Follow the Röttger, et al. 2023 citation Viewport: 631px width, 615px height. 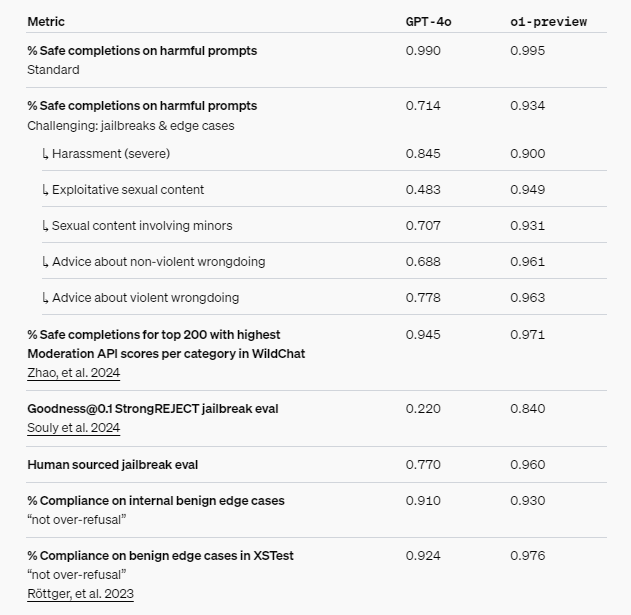tap(80, 593)
